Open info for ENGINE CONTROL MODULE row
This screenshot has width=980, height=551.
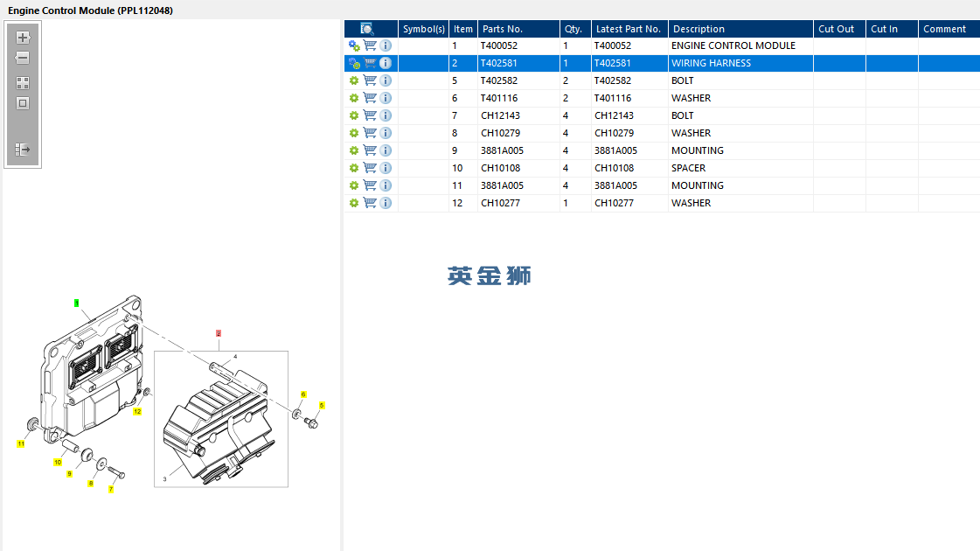tap(386, 45)
